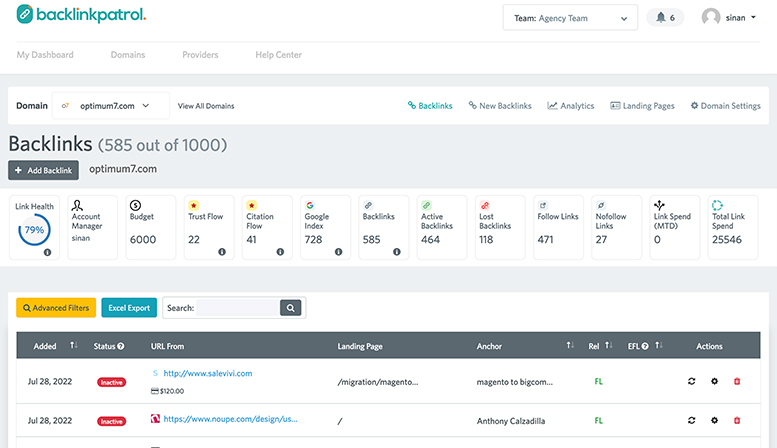777x448 pixels.
Task: Open the Team: Agency Team dropdown
Action: pos(570,18)
